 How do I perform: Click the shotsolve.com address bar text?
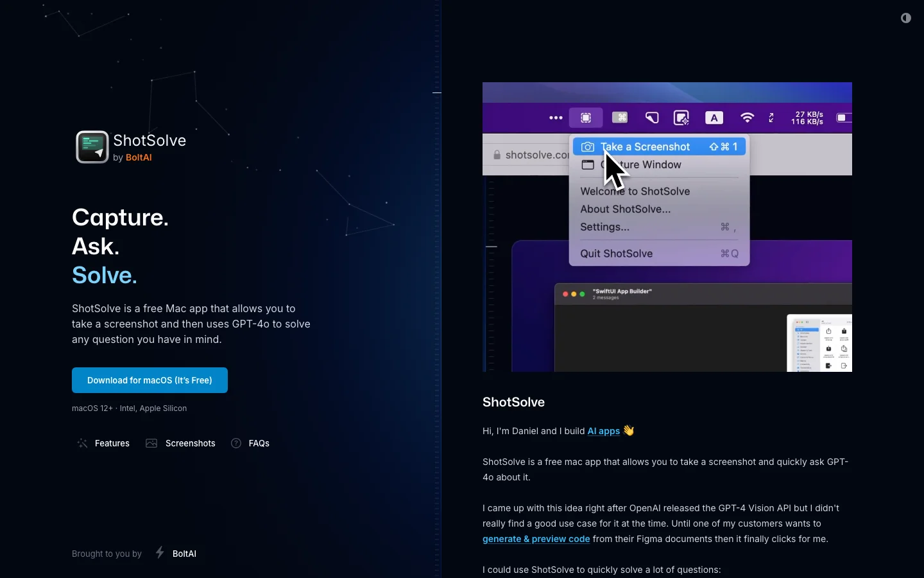tap(536, 155)
